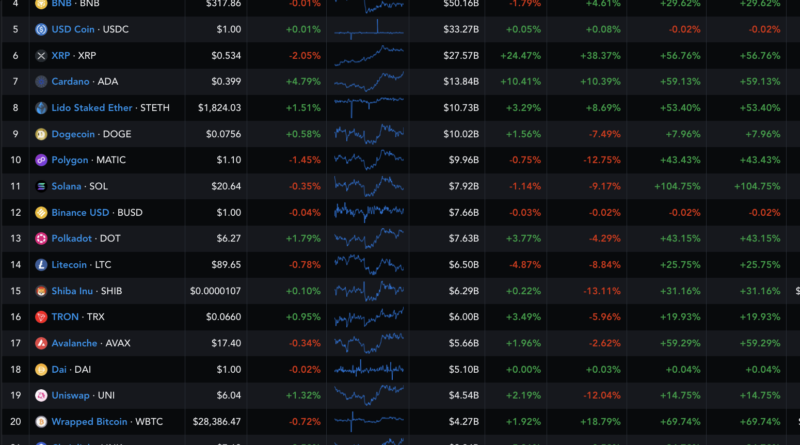The width and height of the screenshot is (800, 445).
Task: Click the Shiba Inu logo icon
Action: coord(41,291)
